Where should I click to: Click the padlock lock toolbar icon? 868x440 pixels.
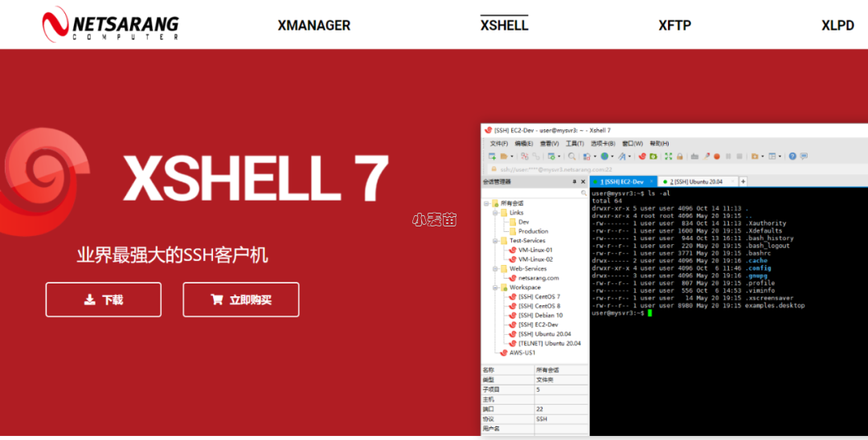tap(680, 156)
